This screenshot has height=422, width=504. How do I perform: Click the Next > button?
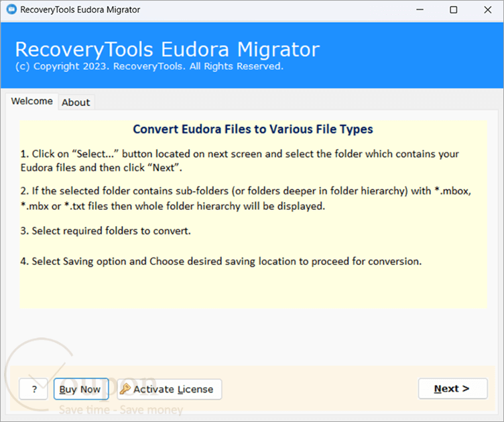(452, 388)
